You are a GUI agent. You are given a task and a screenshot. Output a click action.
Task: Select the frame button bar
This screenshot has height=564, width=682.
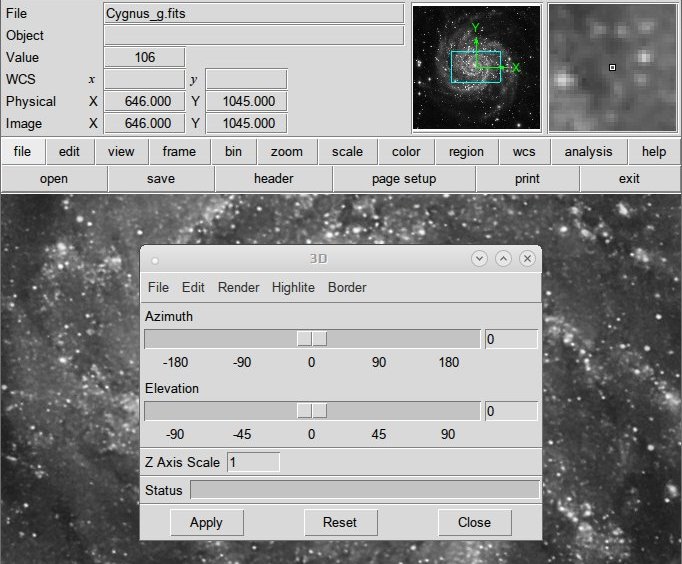coord(179,152)
